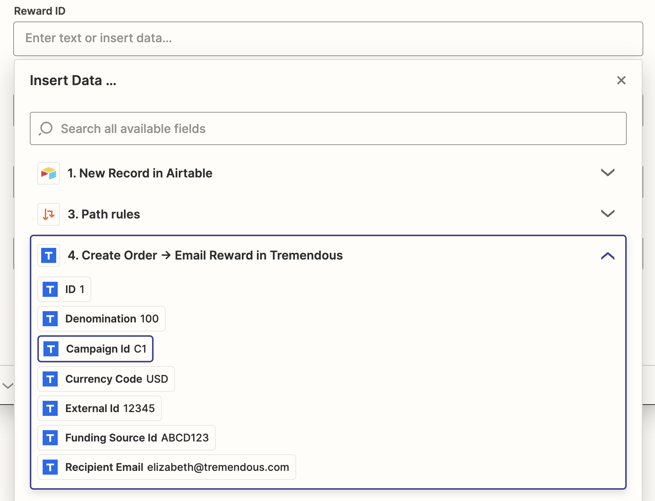
Task: Open the 3. Path rules step header
Action: (104, 214)
